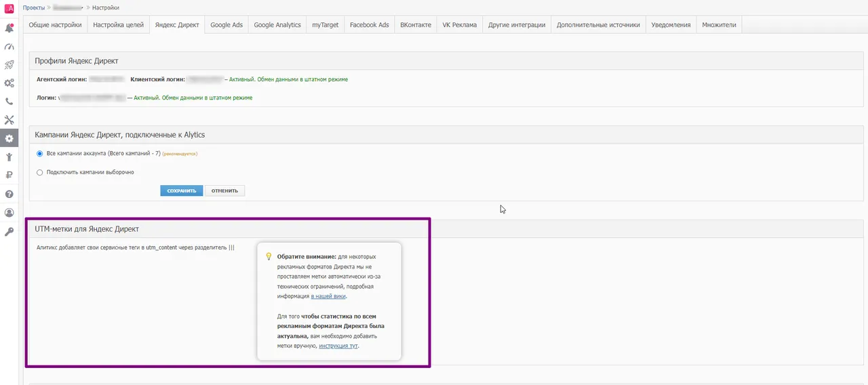Open the gears automation icon
Viewport: 868px width, 385px height.
click(x=9, y=83)
